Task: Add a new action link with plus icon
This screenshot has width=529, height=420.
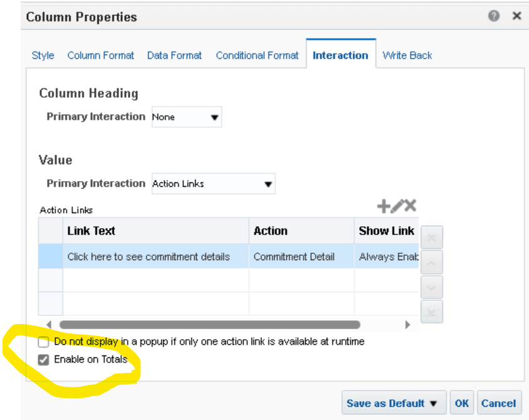Action: coord(383,206)
